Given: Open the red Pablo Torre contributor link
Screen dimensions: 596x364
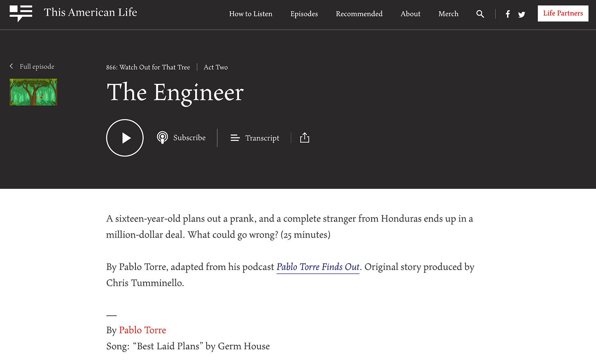Looking at the screenshot, I should click(x=142, y=330).
